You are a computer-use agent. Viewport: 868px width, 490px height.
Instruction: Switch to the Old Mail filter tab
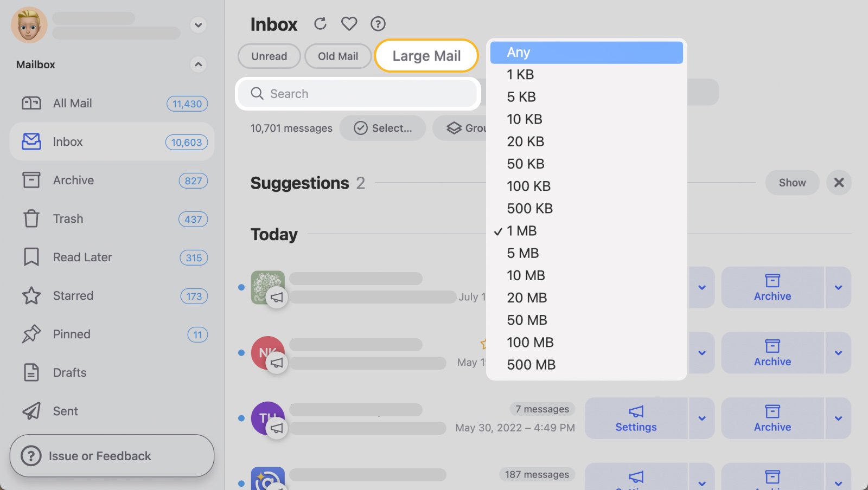click(x=337, y=56)
